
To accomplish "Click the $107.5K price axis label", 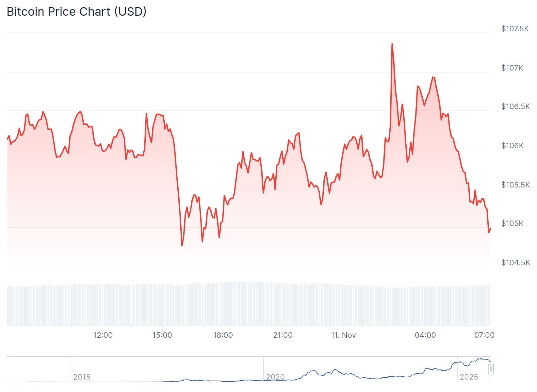I will (515, 29).
